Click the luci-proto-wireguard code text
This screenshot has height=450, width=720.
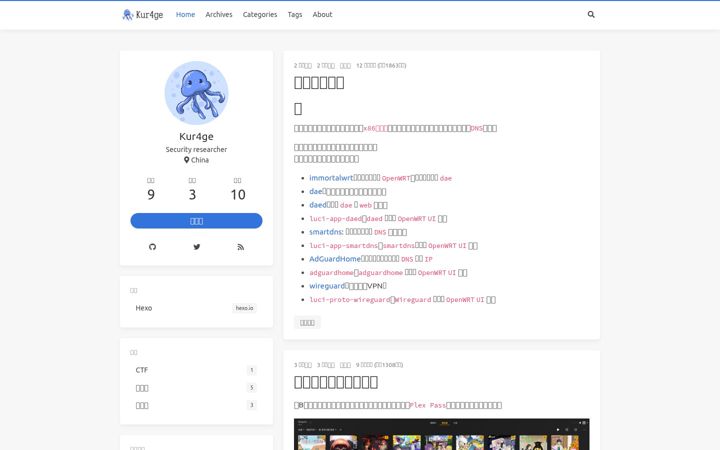coord(349,299)
